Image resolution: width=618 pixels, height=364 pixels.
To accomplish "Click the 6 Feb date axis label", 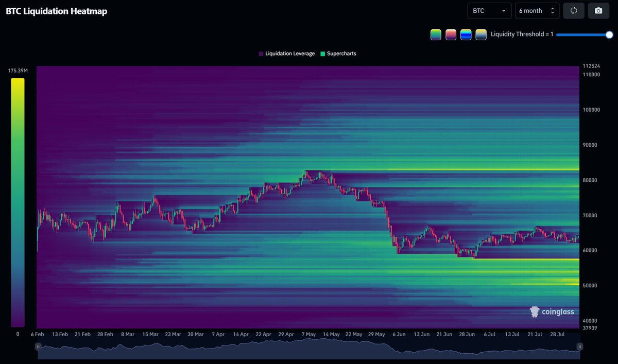I will [x=38, y=334].
